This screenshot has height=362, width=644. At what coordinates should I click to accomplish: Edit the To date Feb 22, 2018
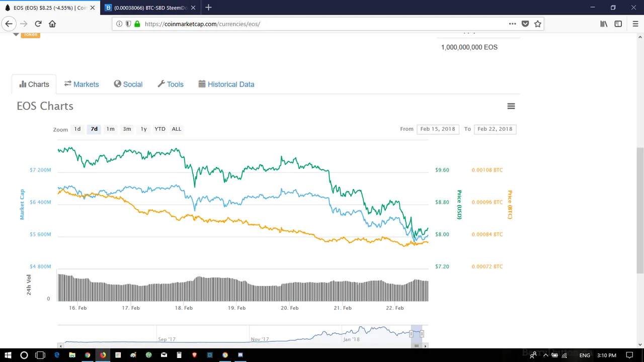495,129
